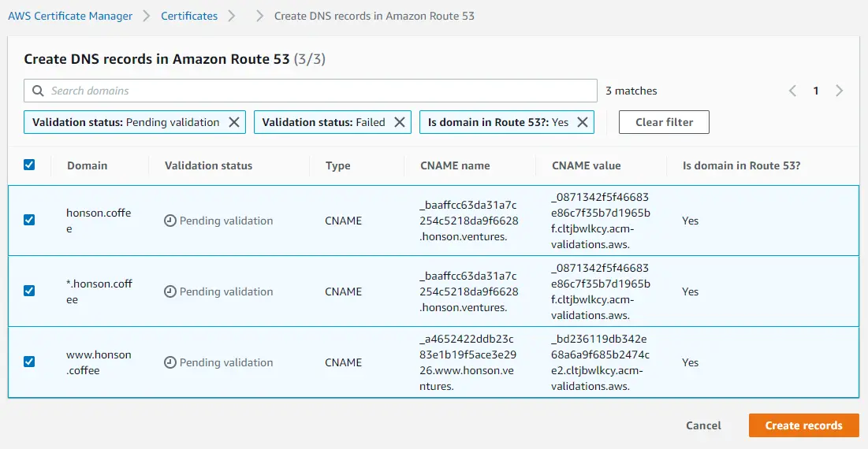
Task: Click the clock icon in the *.honson.coffee row
Action: pyautogui.click(x=170, y=291)
